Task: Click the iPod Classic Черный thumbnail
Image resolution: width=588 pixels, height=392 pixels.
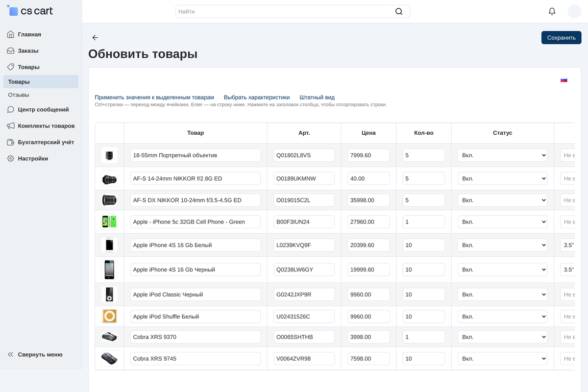Action: (x=109, y=294)
